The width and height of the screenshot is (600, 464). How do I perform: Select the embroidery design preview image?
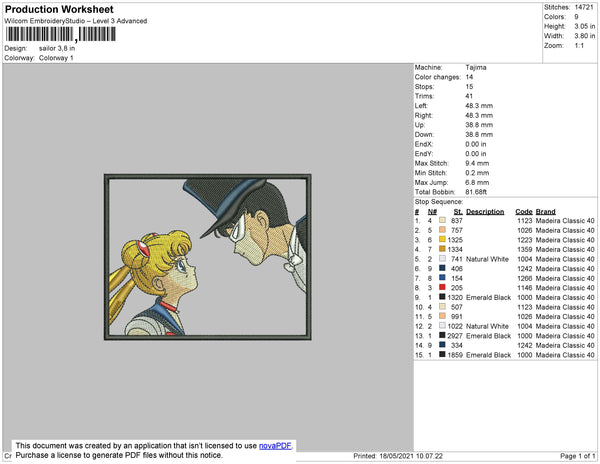pos(208,257)
